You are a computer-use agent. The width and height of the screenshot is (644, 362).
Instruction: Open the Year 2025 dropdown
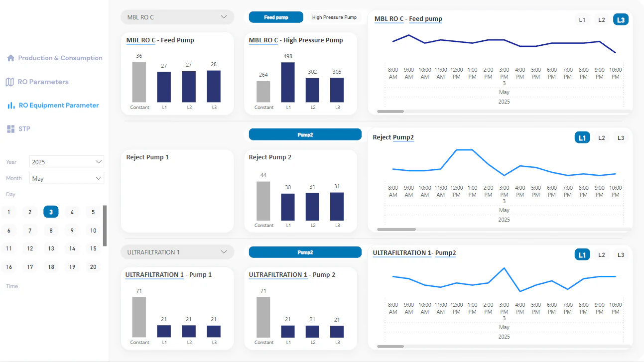(x=67, y=162)
